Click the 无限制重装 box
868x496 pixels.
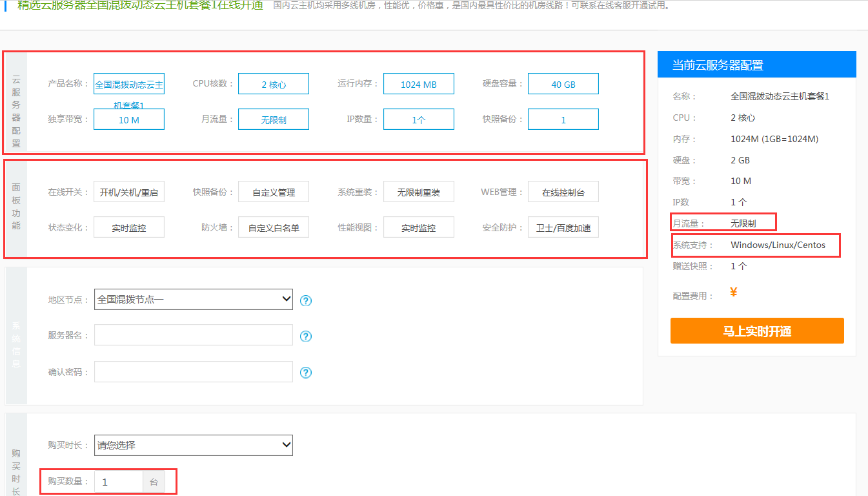click(419, 192)
